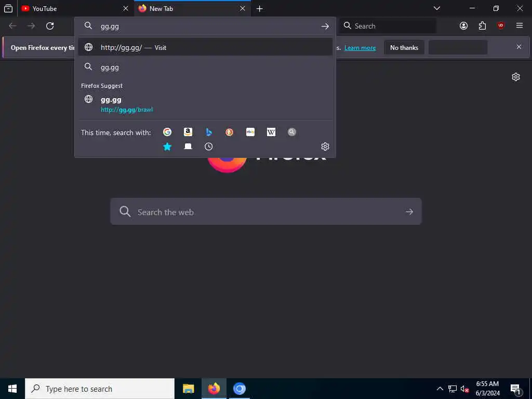Search history via the clock icon
This screenshot has width=532, height=399.
point(209,147)
